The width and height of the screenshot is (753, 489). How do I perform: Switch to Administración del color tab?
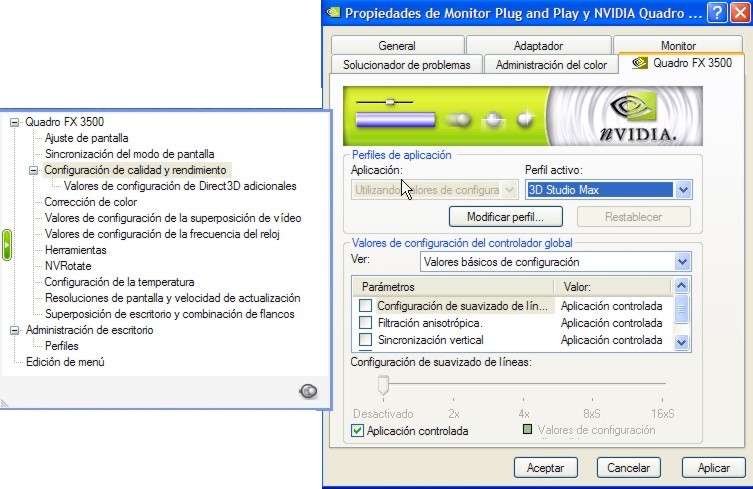click(551, 65)
